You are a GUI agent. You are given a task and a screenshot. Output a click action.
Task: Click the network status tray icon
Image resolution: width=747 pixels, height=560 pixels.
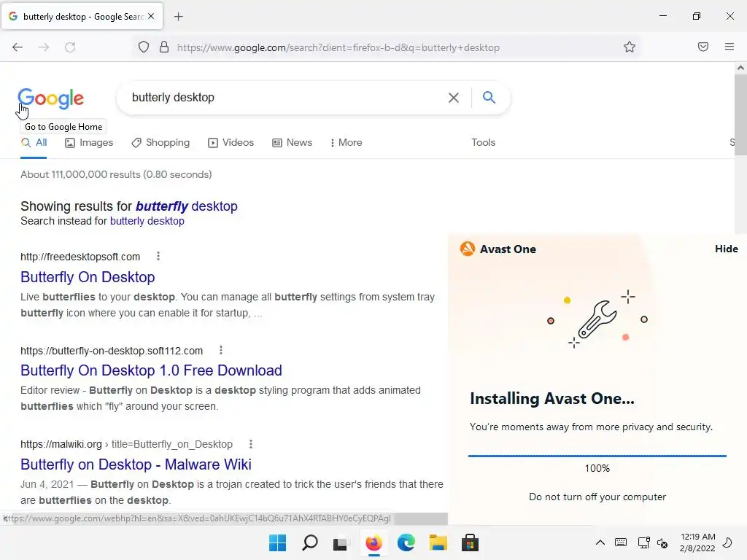tap(643, 542)
